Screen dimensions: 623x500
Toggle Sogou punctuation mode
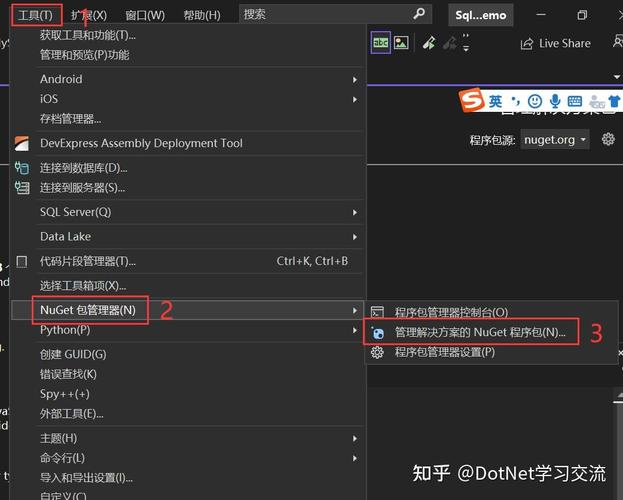coord(515,101)
